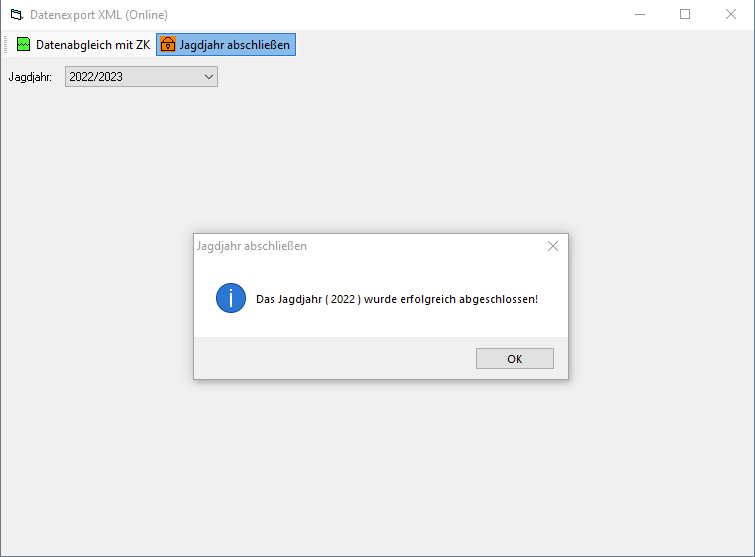Click the gray dialog footer left of OK
The image size is (755, 557).
[x=330, y=358]
